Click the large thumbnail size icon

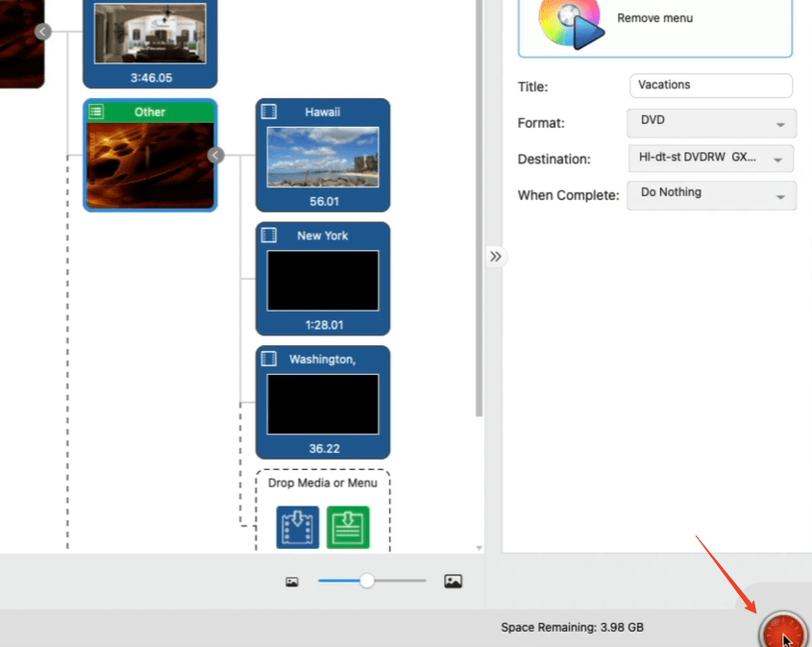454,582
